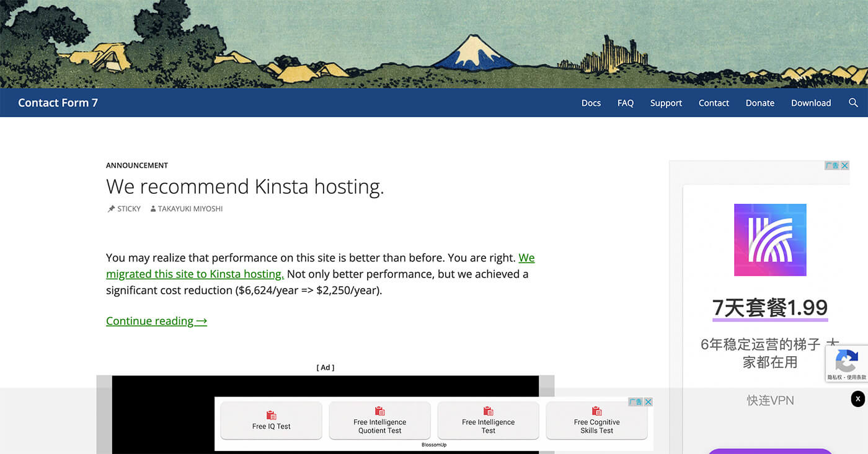Click the Free Intelligence Test ad button
Image resolution: width=868 pixels, height=454 pixels.
[x=489, y=421]
